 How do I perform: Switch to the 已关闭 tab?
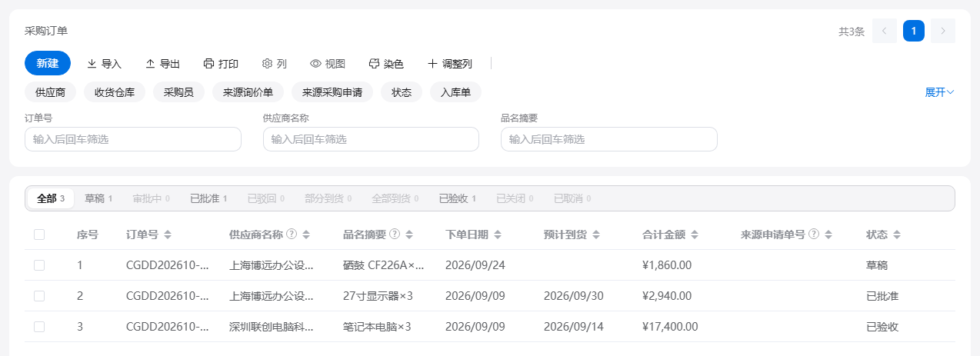point(515,198)
